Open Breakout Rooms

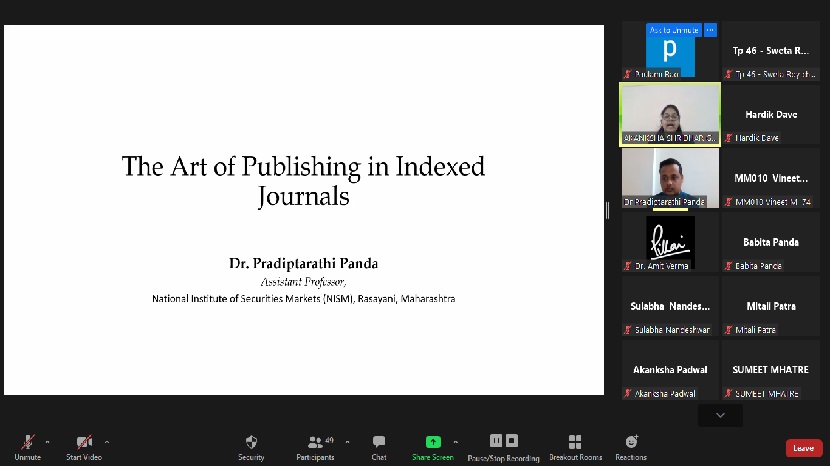575,442
